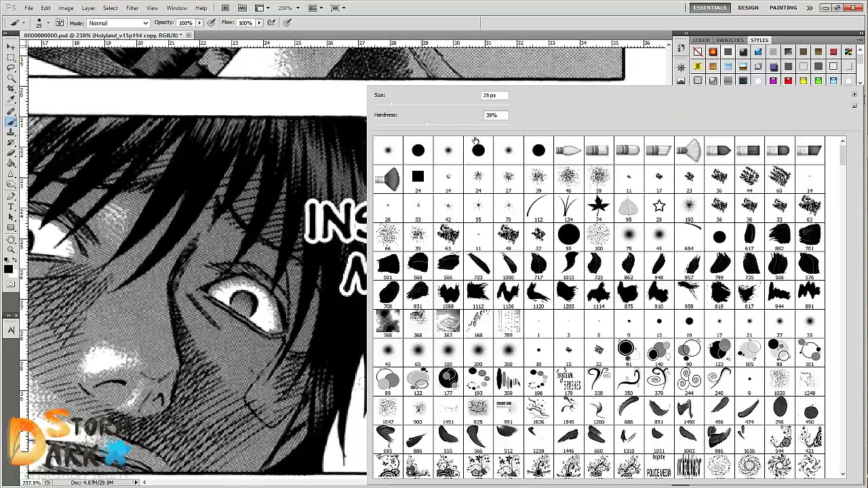Open the Opacity slider arrow

pyautogui.click(x=199, y=23)
